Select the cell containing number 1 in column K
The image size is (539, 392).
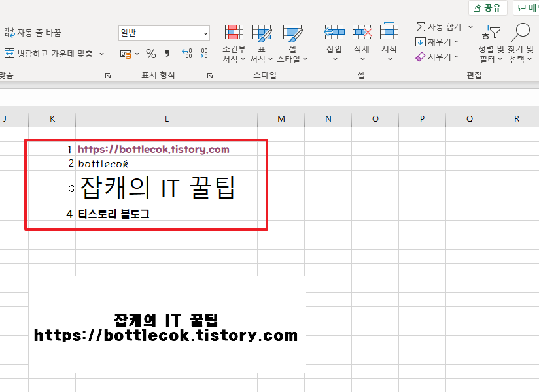pyautogui.click(x=52, y=149)
